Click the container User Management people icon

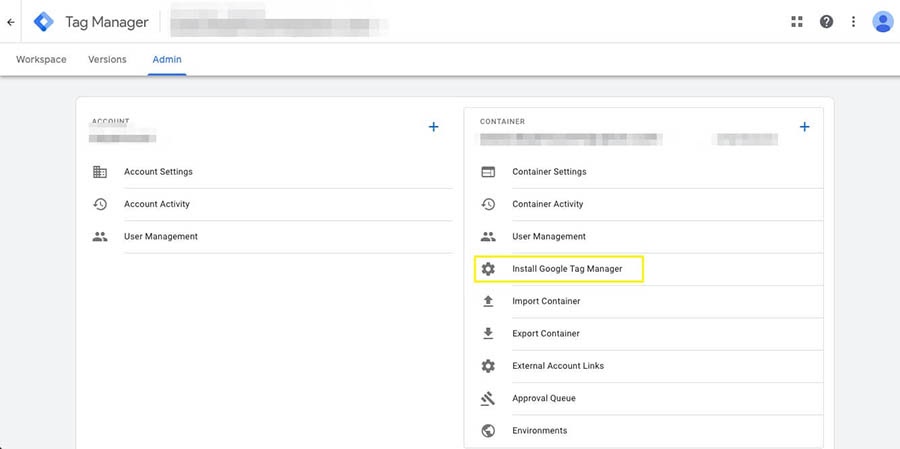(x=488, y=237)
